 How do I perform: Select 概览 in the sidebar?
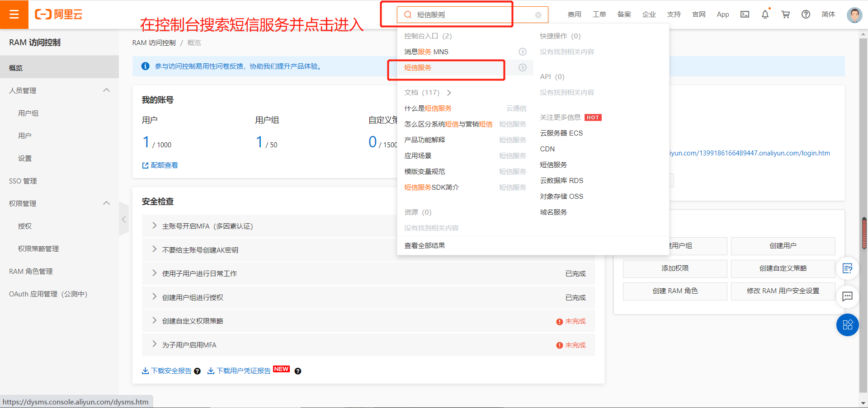point(59,68)
